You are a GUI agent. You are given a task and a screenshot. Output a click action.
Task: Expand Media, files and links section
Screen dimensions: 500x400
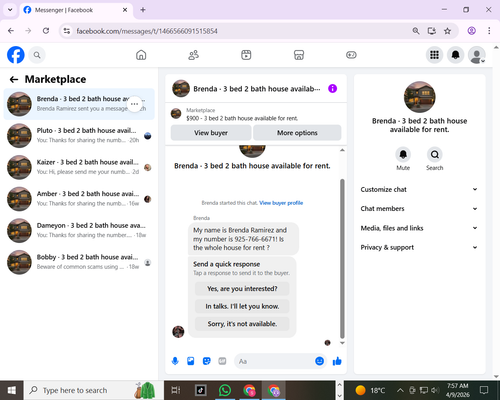419,228
